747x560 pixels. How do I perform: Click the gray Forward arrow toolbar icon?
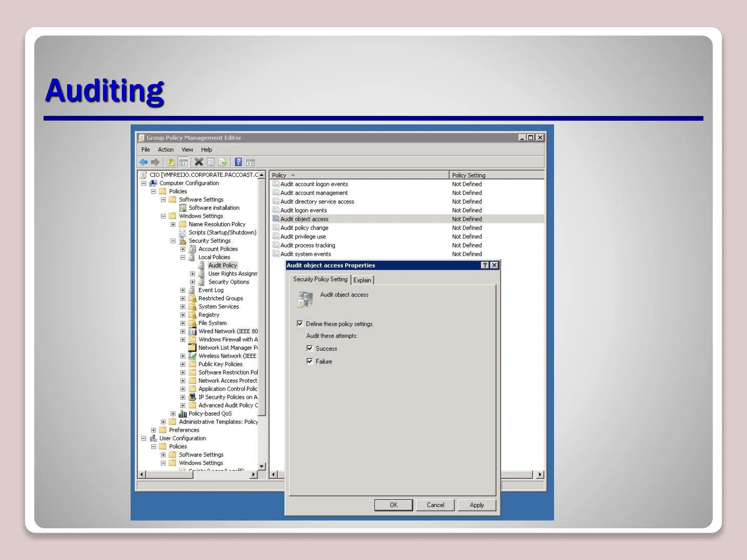point(155,162)
